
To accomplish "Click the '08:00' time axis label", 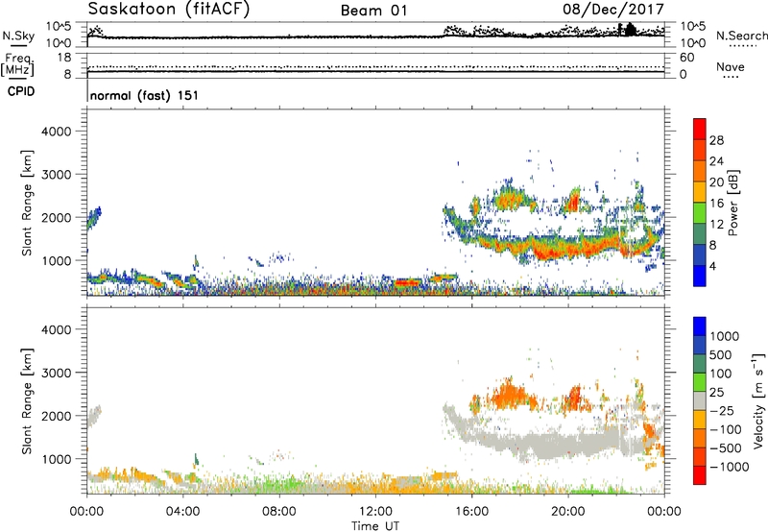I will click(279, 512).
